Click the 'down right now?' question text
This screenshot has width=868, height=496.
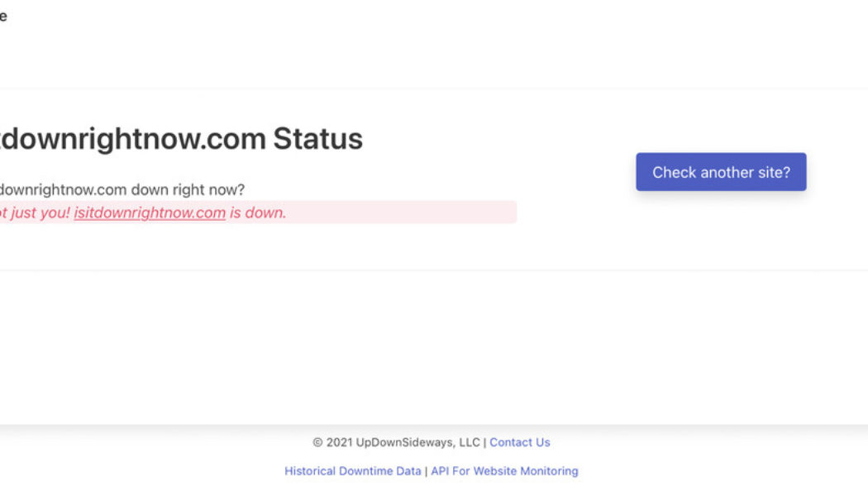coord(122,189)
